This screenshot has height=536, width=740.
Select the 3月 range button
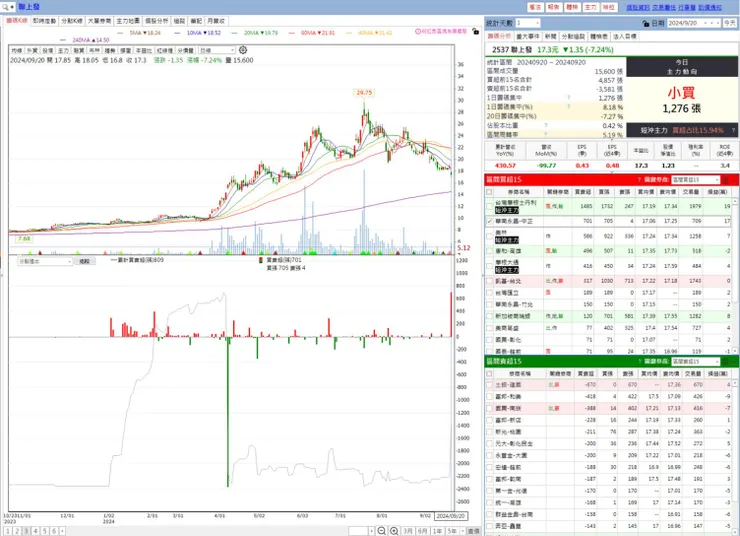(x=408, y=531)
